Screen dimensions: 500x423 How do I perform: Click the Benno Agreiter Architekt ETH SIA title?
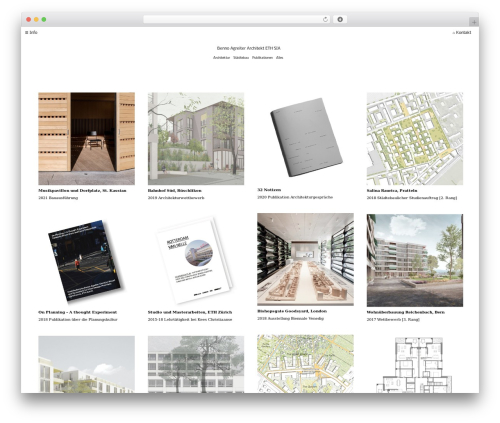[x=248, y=48]
